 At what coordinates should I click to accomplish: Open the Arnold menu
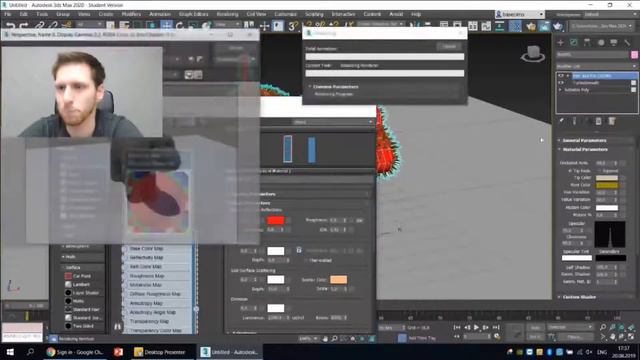coord(396,14)
